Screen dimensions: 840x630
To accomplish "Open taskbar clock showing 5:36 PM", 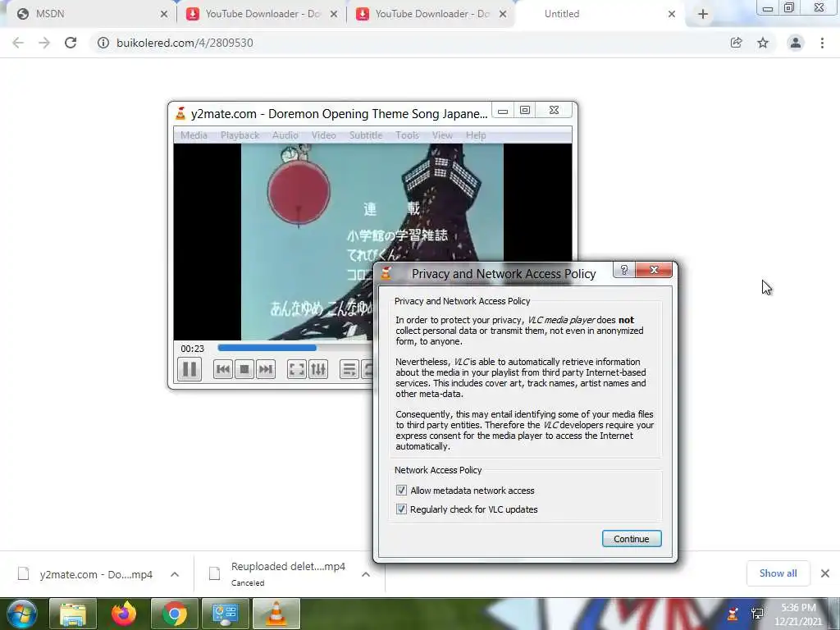I will pyautogui.click(x=798, y=614).
